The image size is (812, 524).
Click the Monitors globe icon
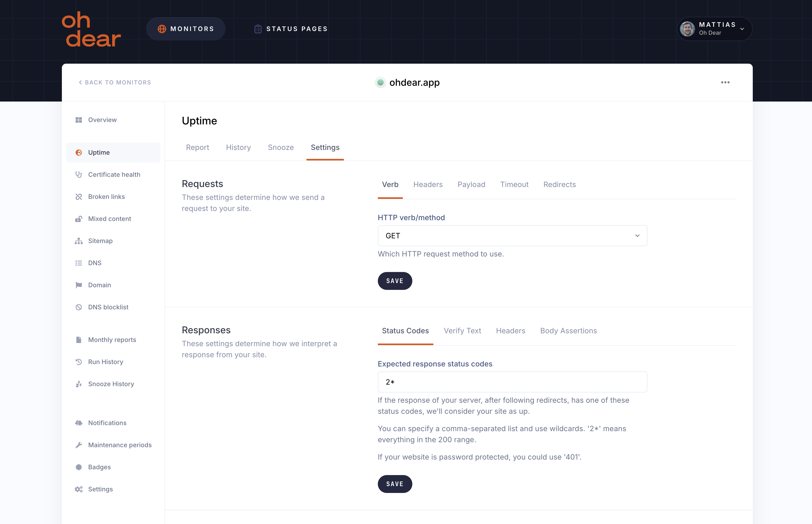point(162,29)
